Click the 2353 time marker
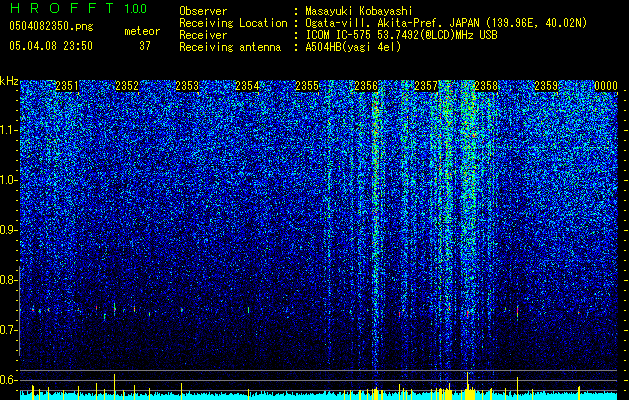This screenshot has height=400, width=629. 187,86
